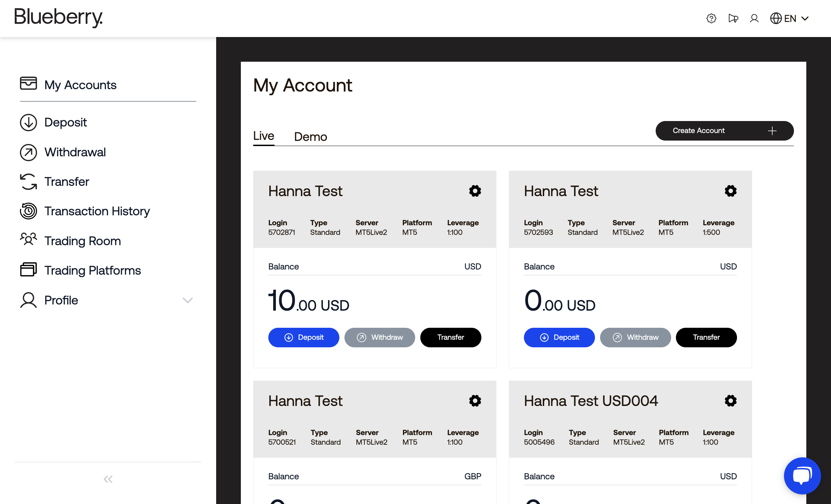Click the Trading Platforms window icon
Viewport: 831px width, 504px height.
(28, 269)
